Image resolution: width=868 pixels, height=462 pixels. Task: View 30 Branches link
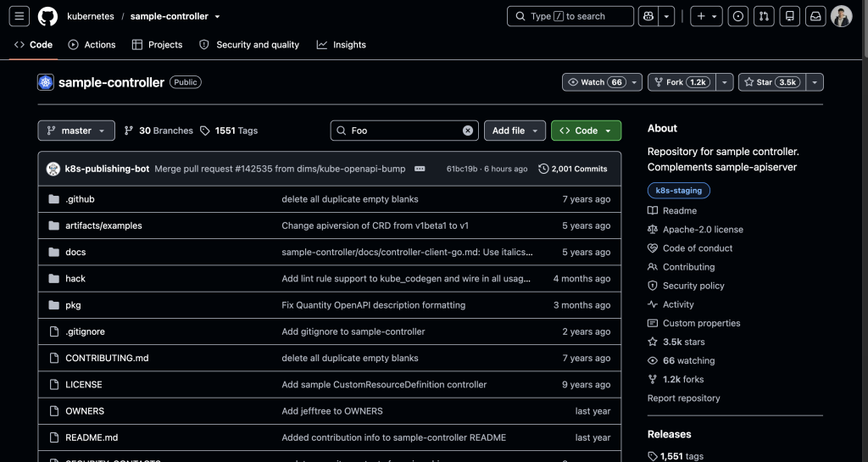pos(159,131)
